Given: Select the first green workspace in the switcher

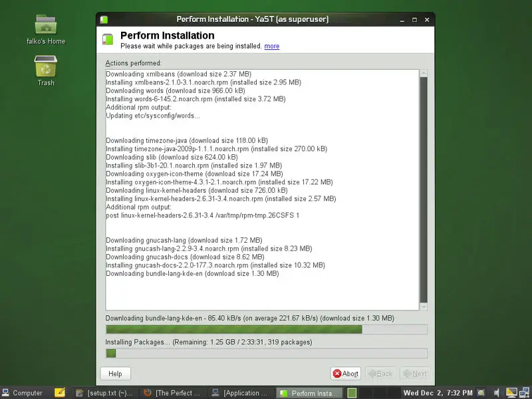Looking at the screenshot, I should coord(352,393).
